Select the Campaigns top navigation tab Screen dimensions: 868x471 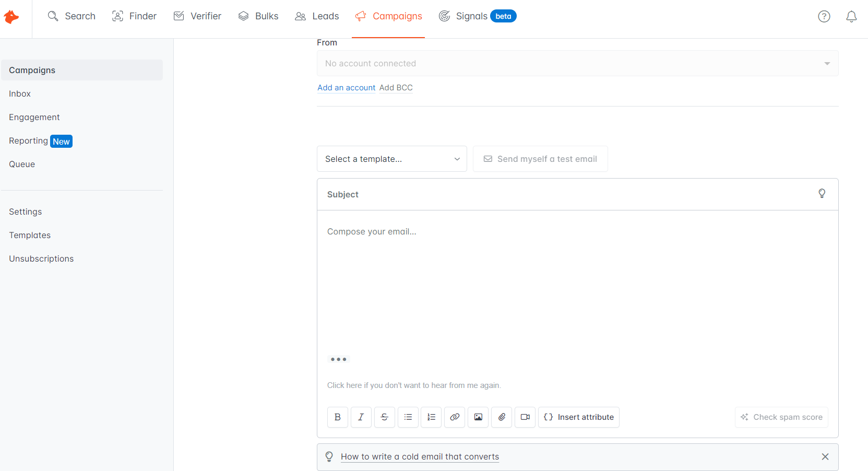click(x=388, y=16)
